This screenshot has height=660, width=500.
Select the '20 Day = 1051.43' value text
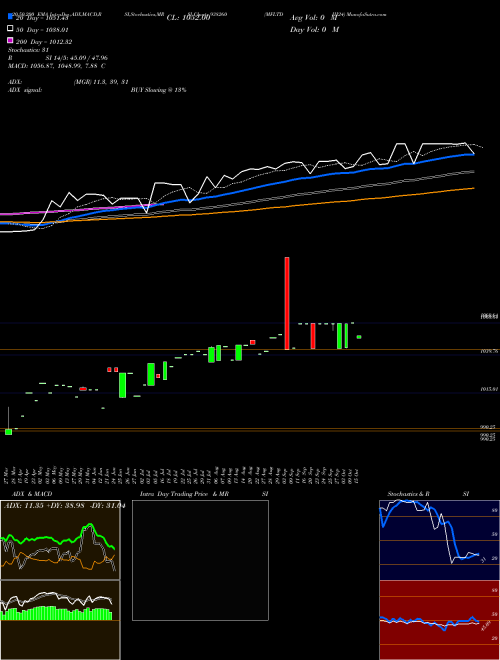pos(42,18)
